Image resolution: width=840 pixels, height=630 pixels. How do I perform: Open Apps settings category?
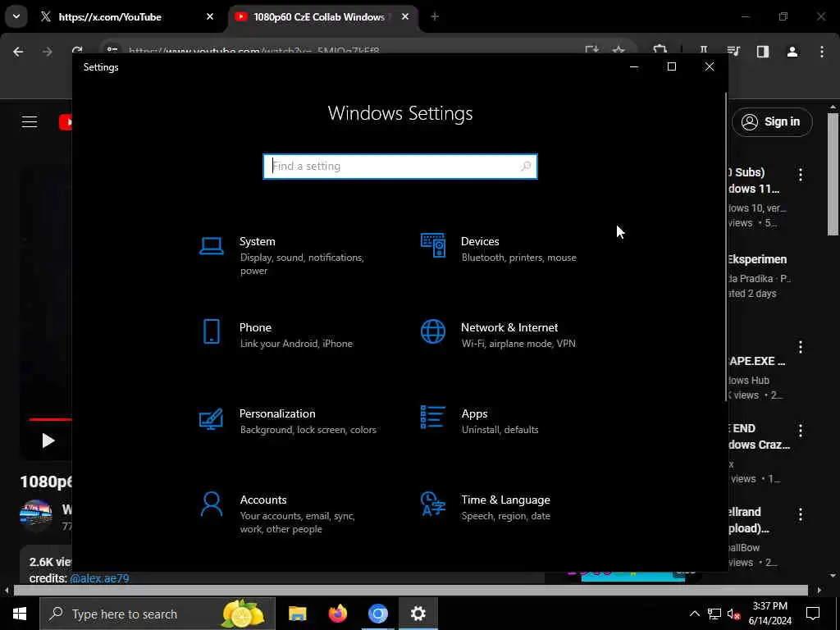(x=481, y=421)
